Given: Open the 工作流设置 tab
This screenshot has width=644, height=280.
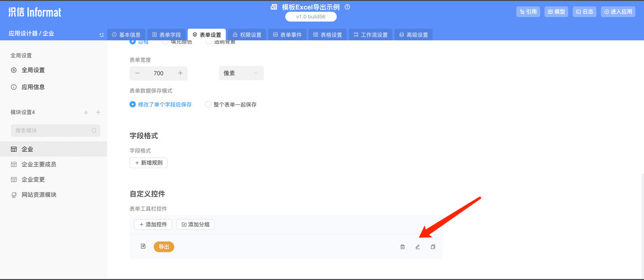Looking at the screenshot, I should click(x=370, y=34).
